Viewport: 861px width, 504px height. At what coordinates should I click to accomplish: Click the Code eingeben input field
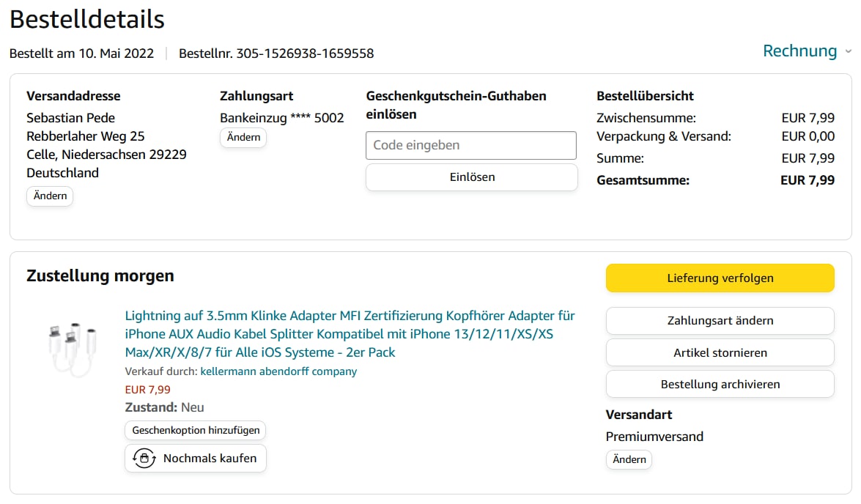point(471,145)
